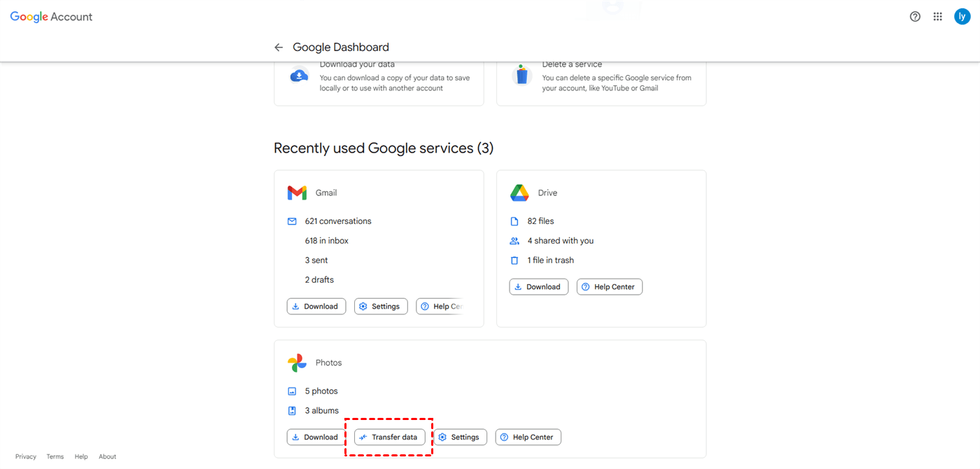
Task: Open Gmail Settings
Action: click(381, 307)
